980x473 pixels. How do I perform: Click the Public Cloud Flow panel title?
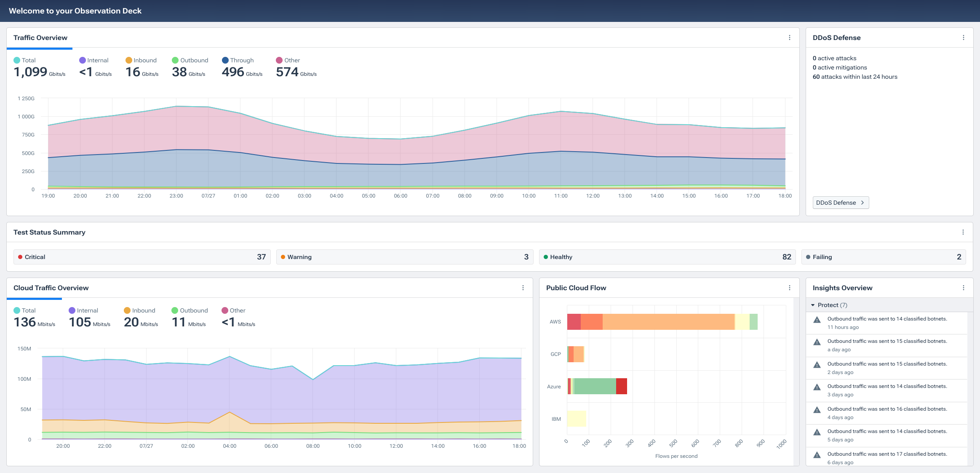pyautogui.click(x=576, y=288)
